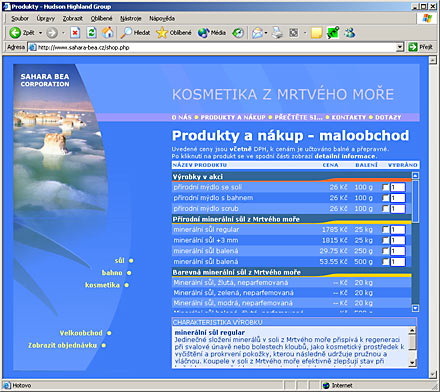The width and height of the screenshot is (440, 392).
Task: Click quantity field for přírodní mýdlo se solí
Action: click(398, 187)
